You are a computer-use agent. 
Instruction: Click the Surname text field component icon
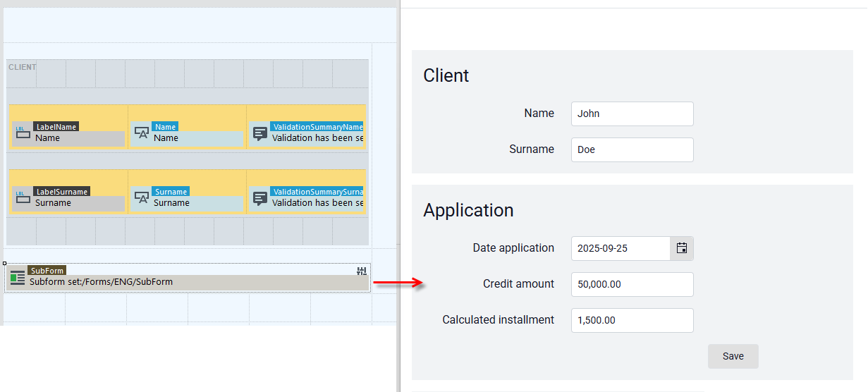pos(142,197)
